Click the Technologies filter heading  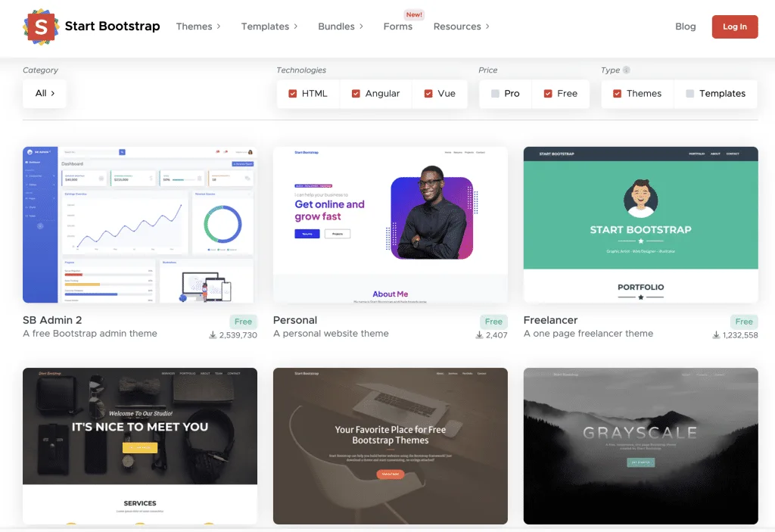pyautogui.click(x=301, y=70)
